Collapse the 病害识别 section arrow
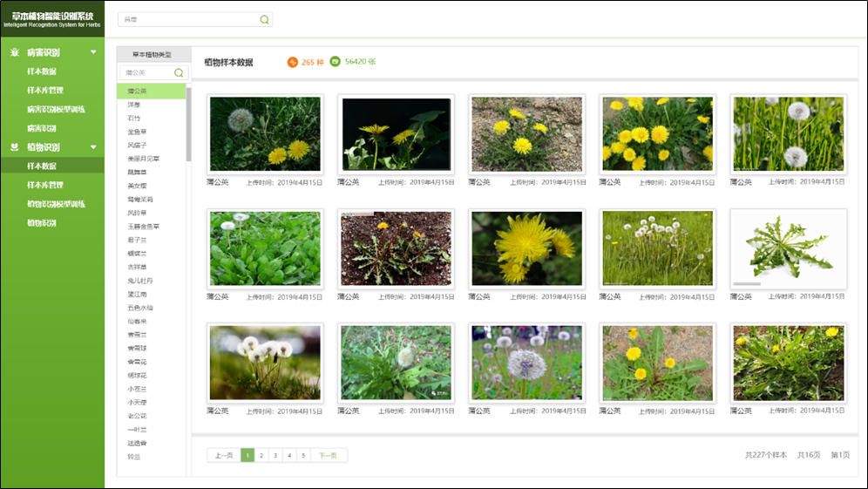 tap(93, 52)
